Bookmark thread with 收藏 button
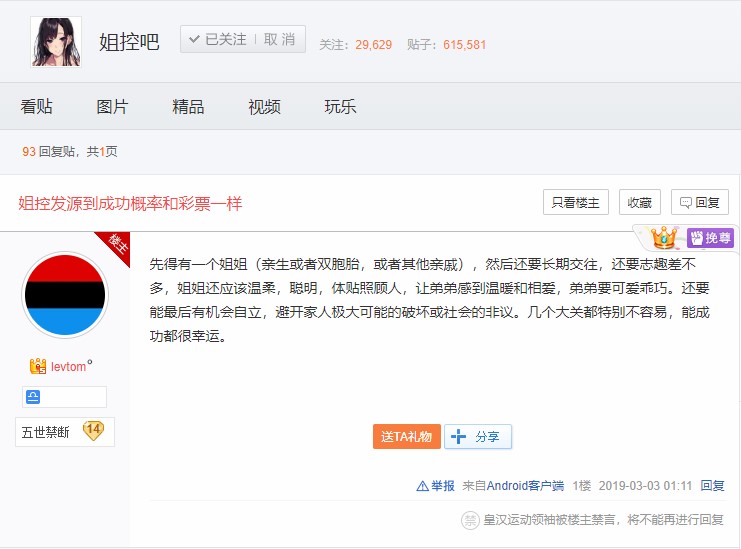 click(639, 202)
